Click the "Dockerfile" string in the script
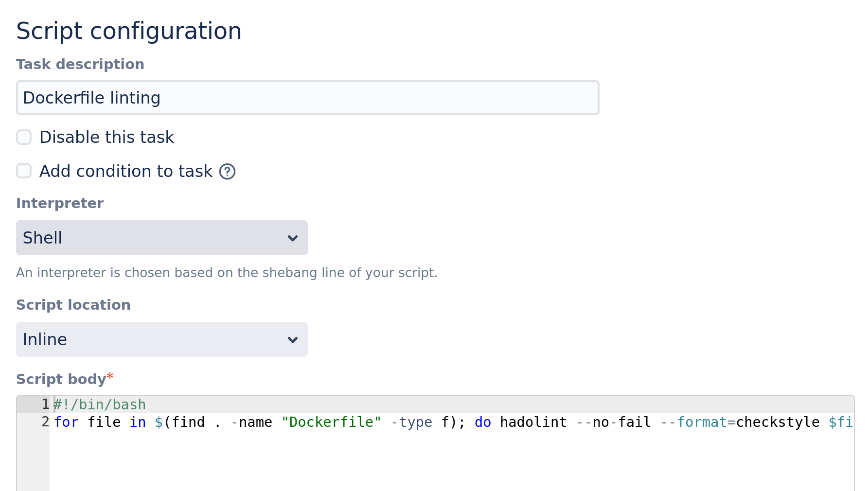868x491 pixels. pos(331,422)
